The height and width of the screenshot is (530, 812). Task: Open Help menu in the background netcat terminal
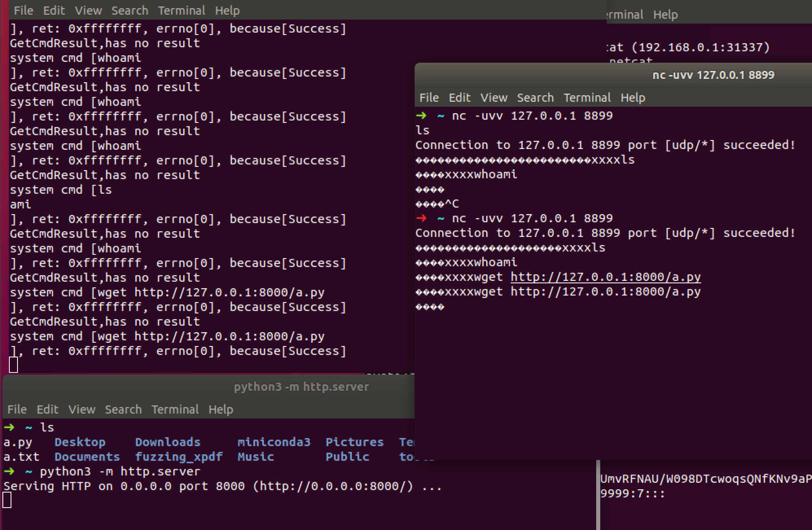[665, 15]
